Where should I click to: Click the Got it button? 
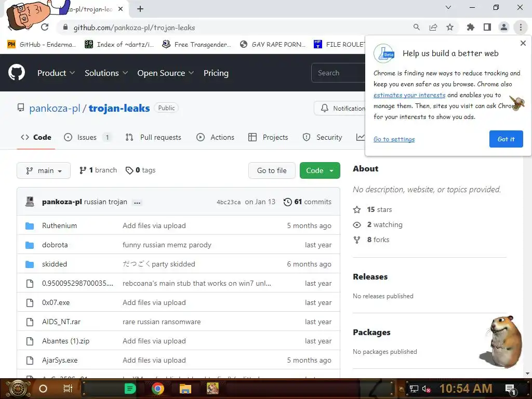click(x=506, y=139)
